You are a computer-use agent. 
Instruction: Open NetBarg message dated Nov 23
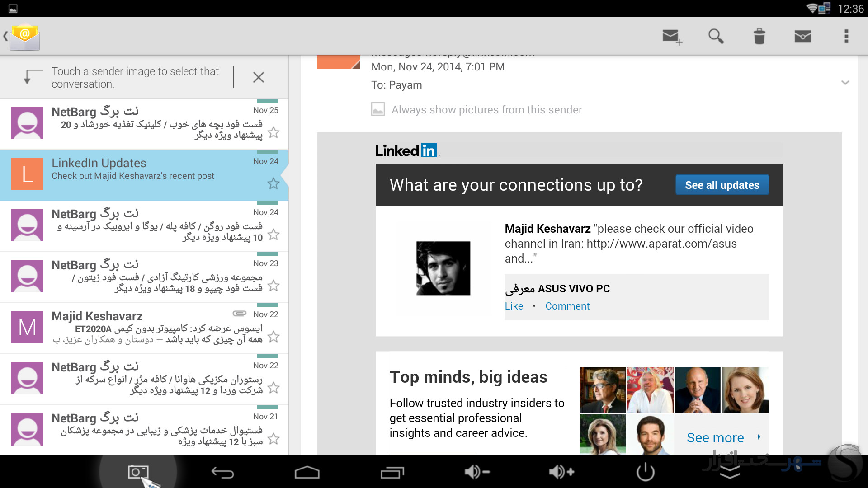(144, 277)
